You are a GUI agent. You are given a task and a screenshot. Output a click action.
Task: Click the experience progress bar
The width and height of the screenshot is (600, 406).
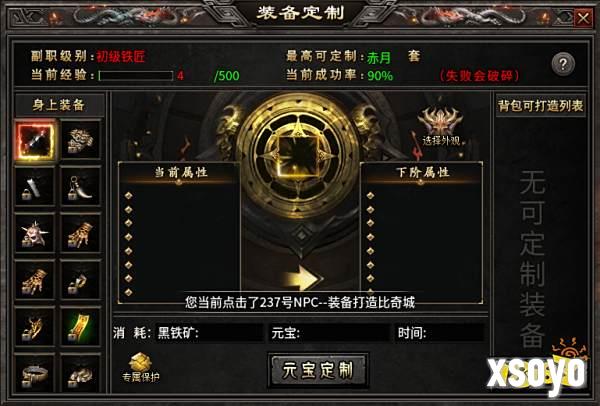point(136,75)
